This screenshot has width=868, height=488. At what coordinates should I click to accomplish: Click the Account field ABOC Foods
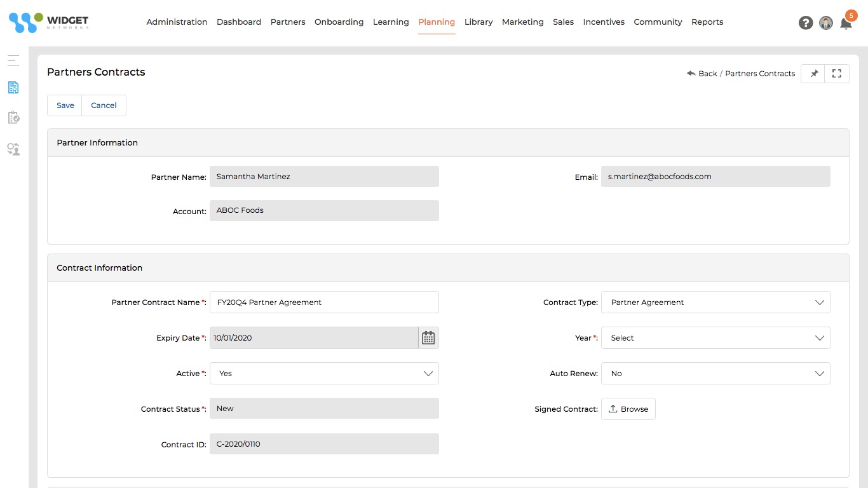pos(324,210)
